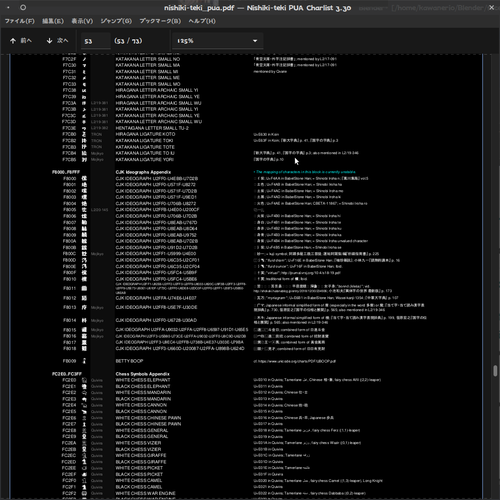Select text "KATAKANA LETTER SMALL MA"

coord(148,65)
